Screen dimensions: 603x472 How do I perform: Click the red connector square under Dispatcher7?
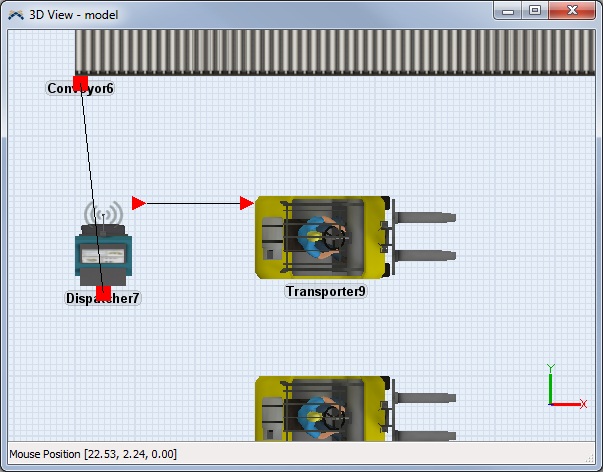coord(103,293)
